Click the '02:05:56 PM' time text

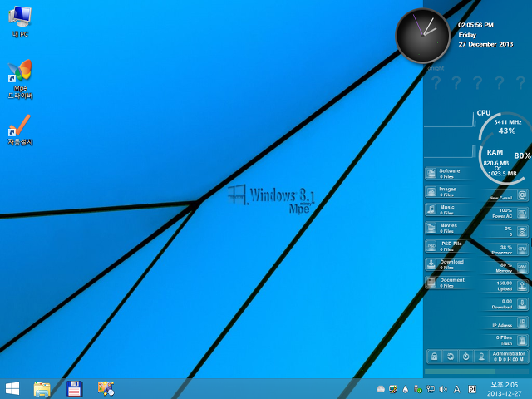(x=475, y=25)
